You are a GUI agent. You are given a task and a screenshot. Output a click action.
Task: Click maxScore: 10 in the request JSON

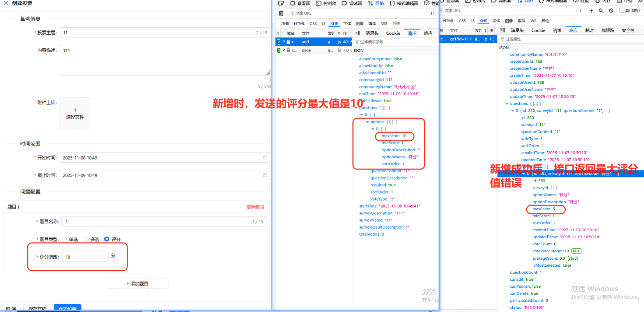[x=394, y=136]
